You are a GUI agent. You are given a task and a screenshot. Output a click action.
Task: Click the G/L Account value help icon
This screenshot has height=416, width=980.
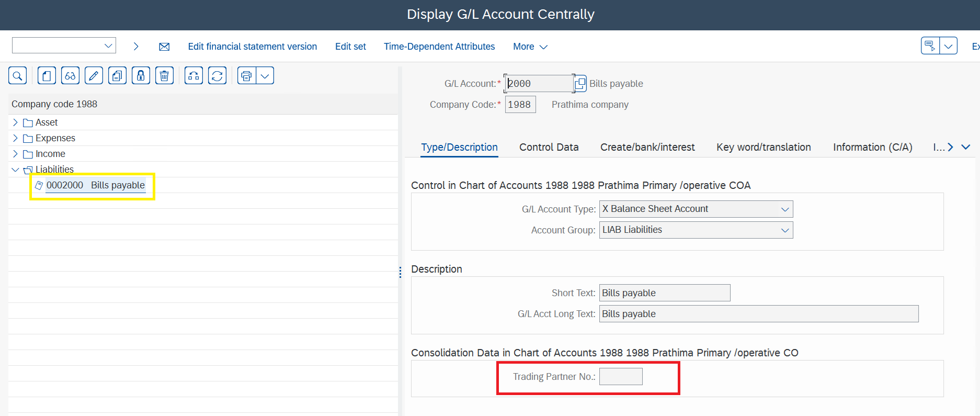click(580, 84)
